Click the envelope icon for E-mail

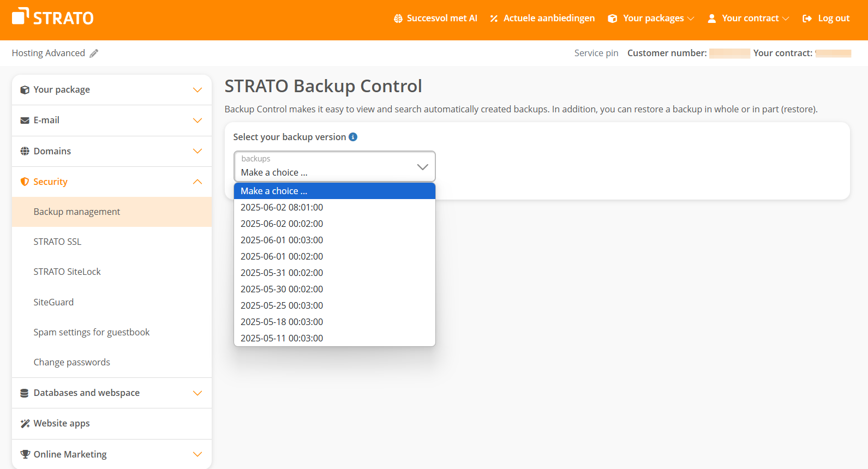(x=25, y=121)
